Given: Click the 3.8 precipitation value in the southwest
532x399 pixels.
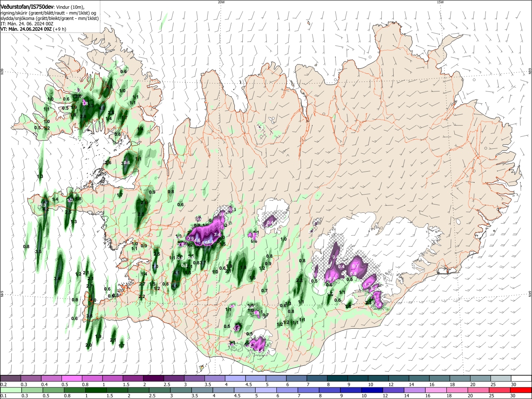Looking at the screenshot, I should point(89,316).
